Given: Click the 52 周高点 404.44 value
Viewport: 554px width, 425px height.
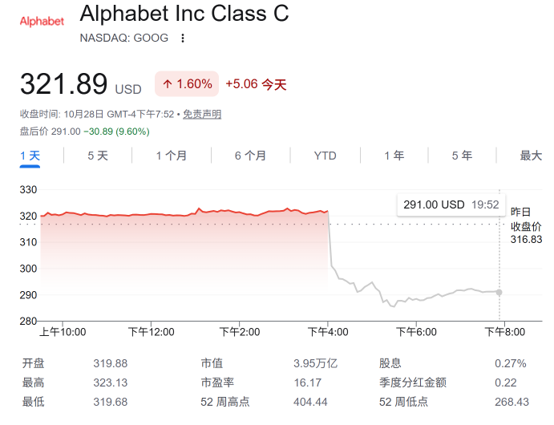Looking at the screenshot, I should [310, 402].
